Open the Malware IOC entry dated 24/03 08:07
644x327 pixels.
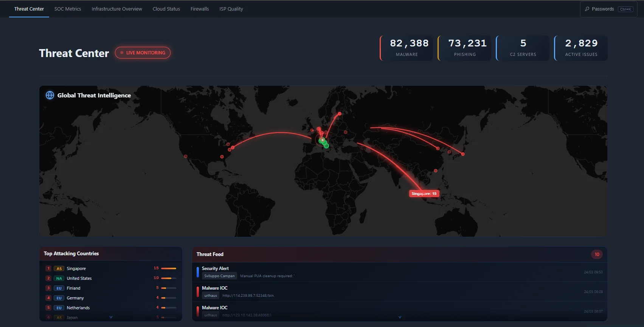(400, 312)
